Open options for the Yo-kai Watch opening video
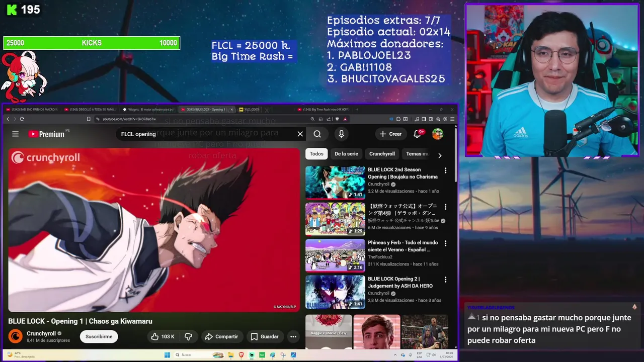Viewport: 644px width, 362px height. (445, 207)
